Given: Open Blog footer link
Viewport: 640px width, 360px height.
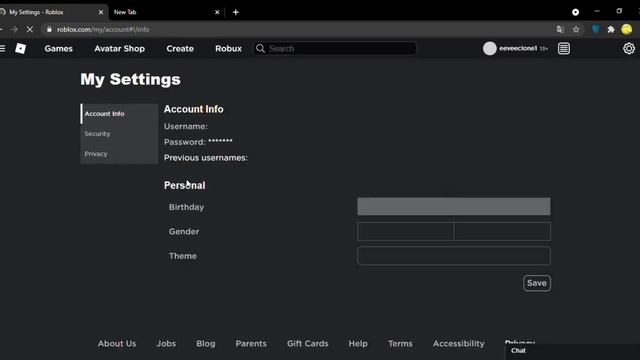Looking at the screenshot, I should pyautogui.click(x=206, y=344).
